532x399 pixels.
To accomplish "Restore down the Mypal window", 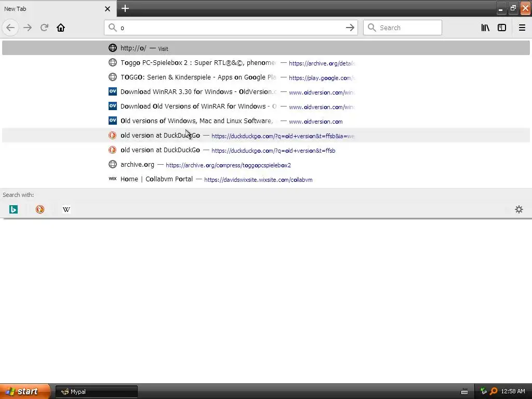I will (513, 8).
